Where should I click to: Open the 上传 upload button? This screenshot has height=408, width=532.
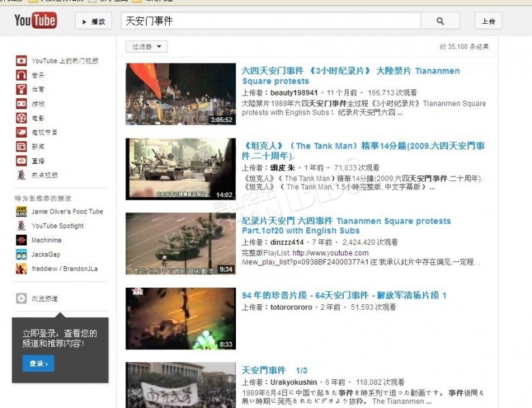click(x=488, y=21)
